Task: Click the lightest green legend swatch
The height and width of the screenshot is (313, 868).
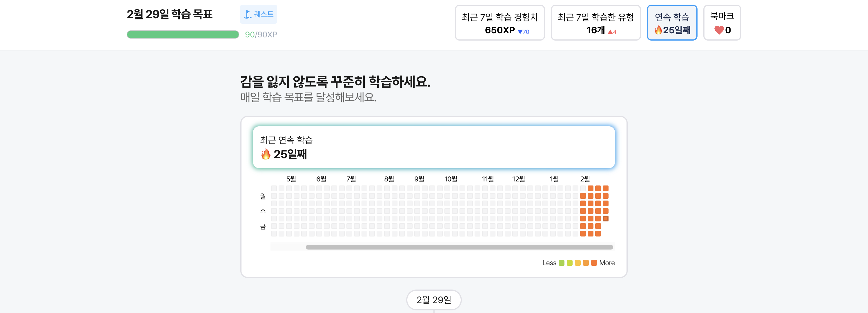Action: point(561,263)
